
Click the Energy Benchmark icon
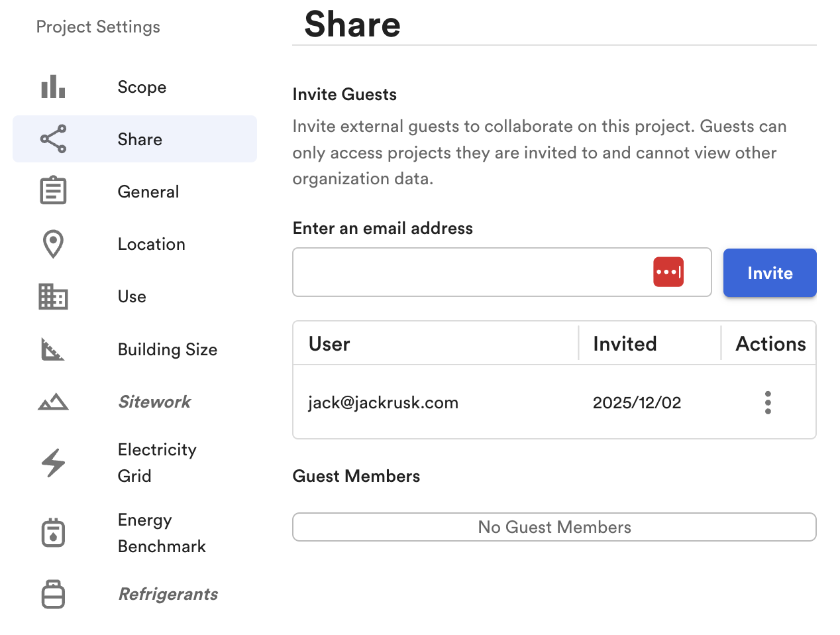[x=53, y=533]
